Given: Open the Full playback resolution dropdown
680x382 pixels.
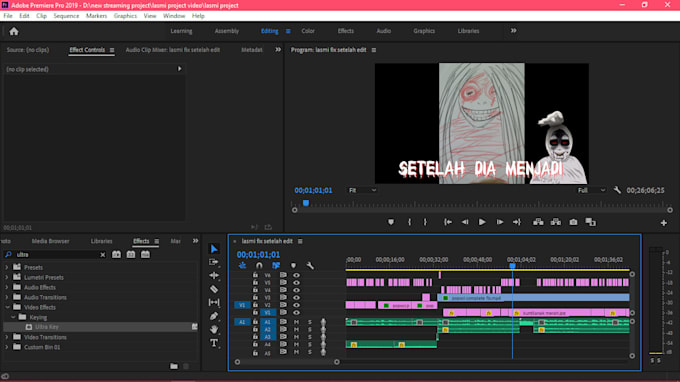Looking at the screenshot, I should point(591,190).
